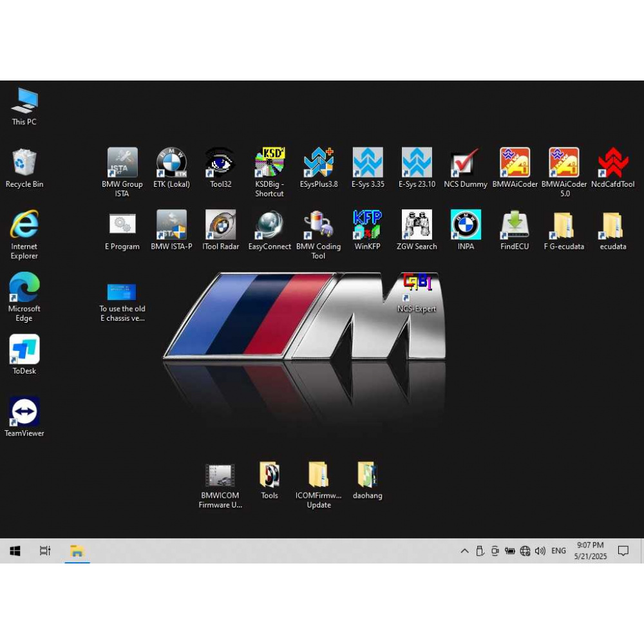Click the Meet Now camera tray icon
644x644 pixels.
click(495, 551)
